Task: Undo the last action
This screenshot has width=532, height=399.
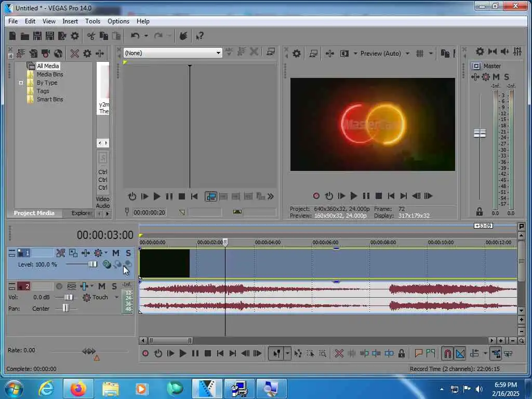Action: (135, 36)
